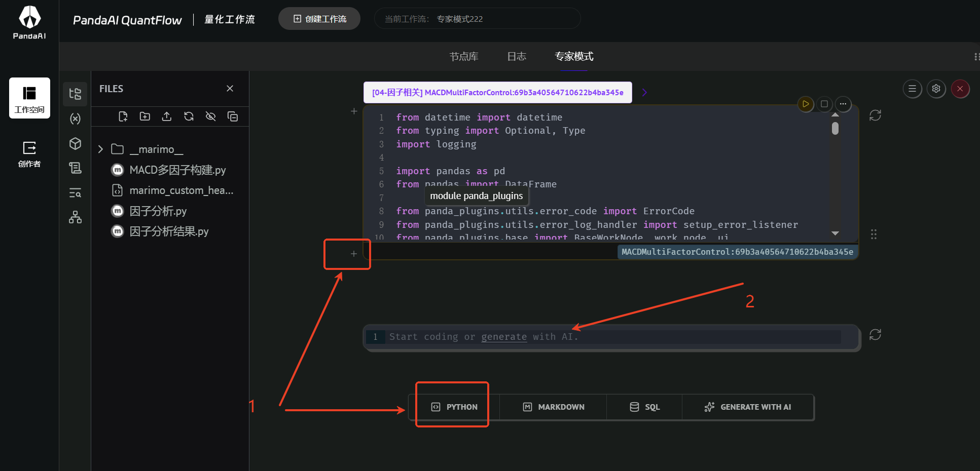
Task: Go to 创作者 creator section
Action: (29, 154)
